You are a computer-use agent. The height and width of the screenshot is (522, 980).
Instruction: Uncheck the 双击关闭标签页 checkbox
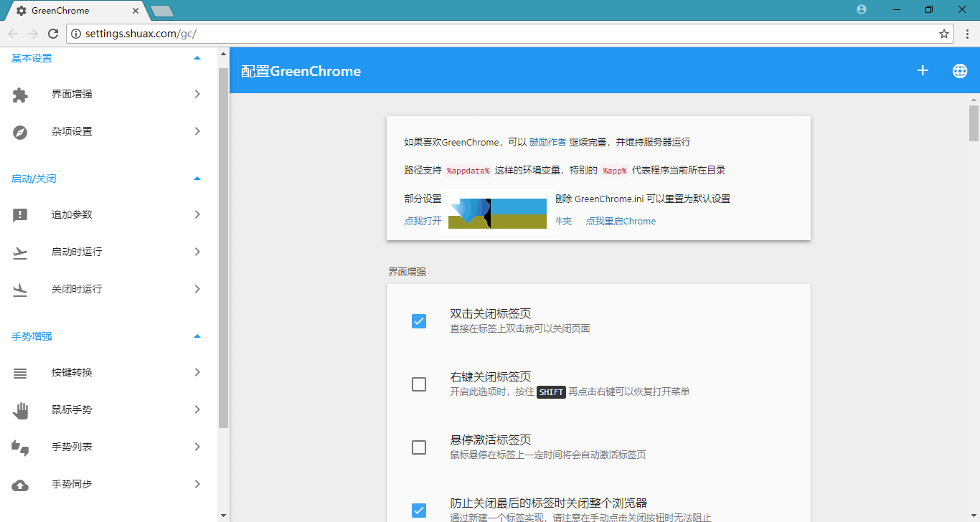(x=419, y=321)
